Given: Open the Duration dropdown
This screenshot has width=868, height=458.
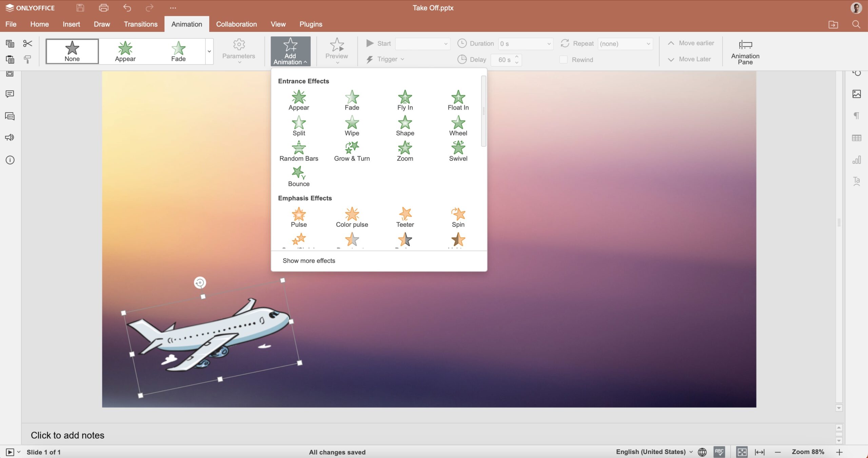Looking at the screenshot, I should [526, 44].
